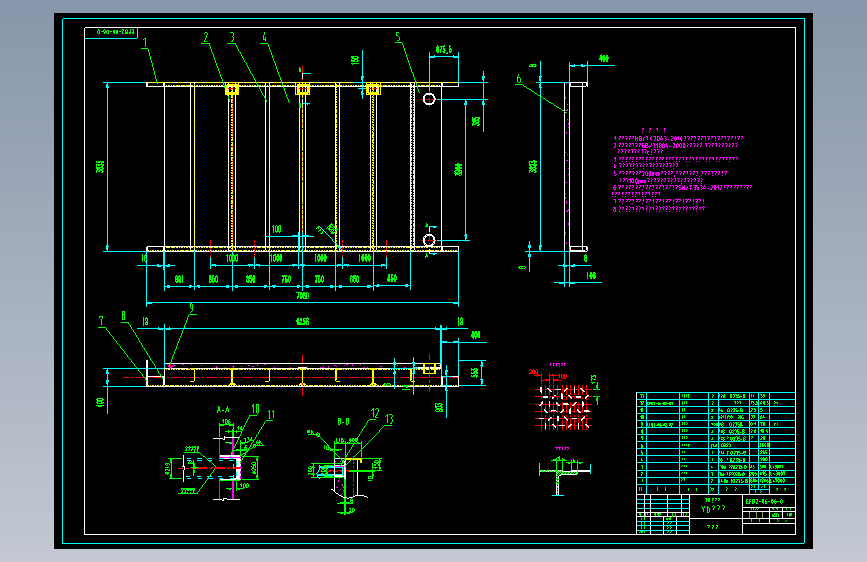The height and width of the screenshot is (562, 867).
Task: Select the rightmost yellow lifting lug square in plan view
Action: (373, 89)
